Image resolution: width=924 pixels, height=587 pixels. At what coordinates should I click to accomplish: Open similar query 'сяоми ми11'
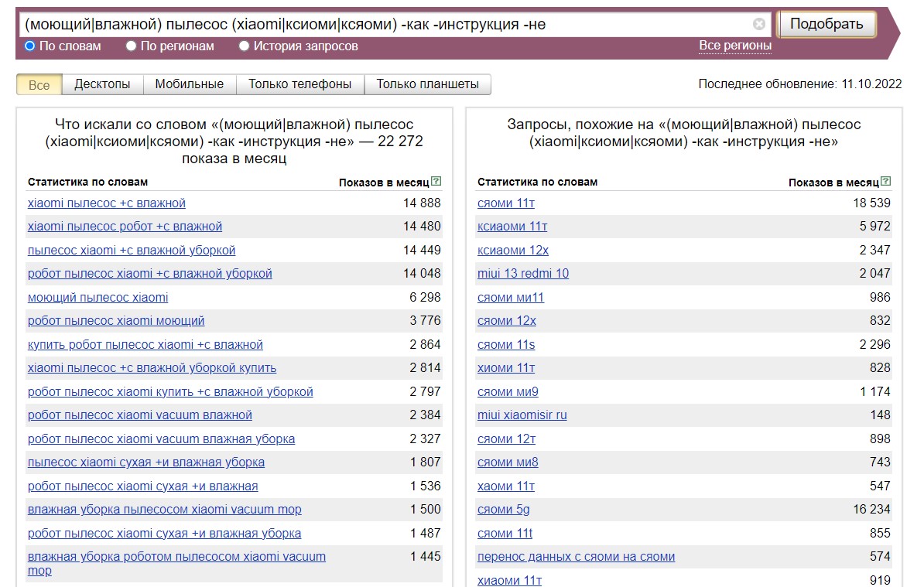pos(510,297)
